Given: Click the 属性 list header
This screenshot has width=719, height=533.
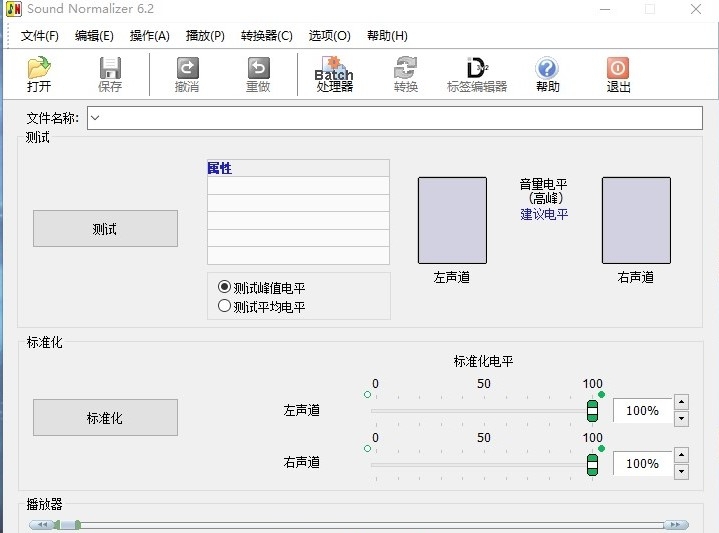Looking at the screenshot, I should pyautogui.click(x=298, y=168).
